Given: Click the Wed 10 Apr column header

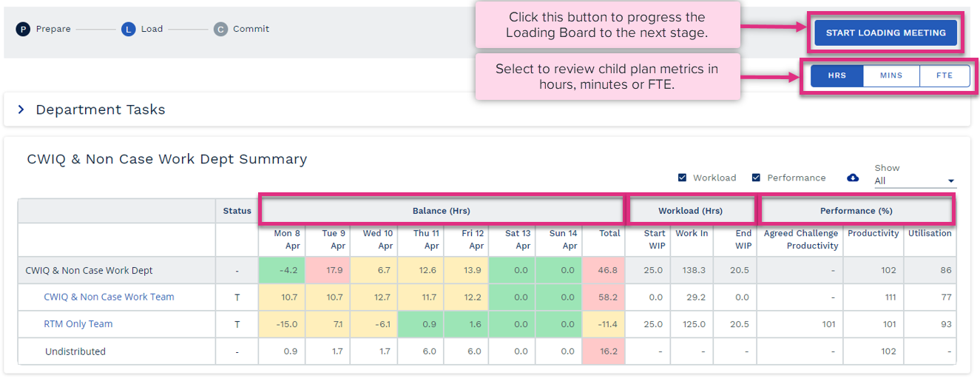Looking at the screenshot, I should tap(374, 240).
